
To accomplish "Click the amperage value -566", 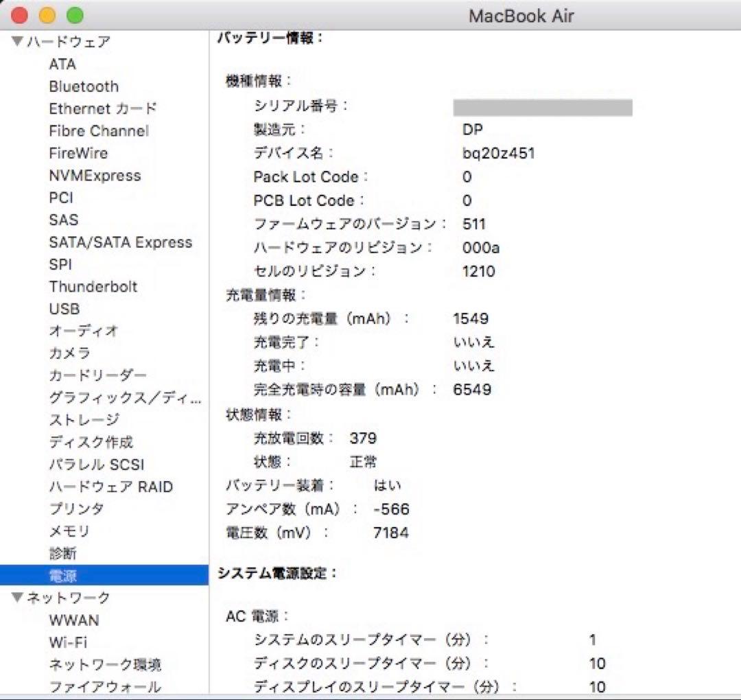I will click(391, 509).
